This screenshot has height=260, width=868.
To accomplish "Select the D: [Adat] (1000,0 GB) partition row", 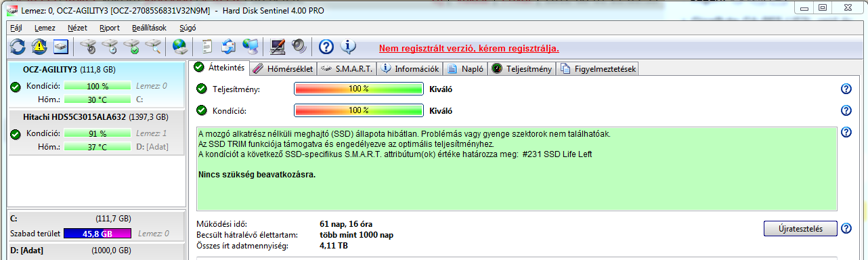I will pyautogui.click(x=95, y=251).
